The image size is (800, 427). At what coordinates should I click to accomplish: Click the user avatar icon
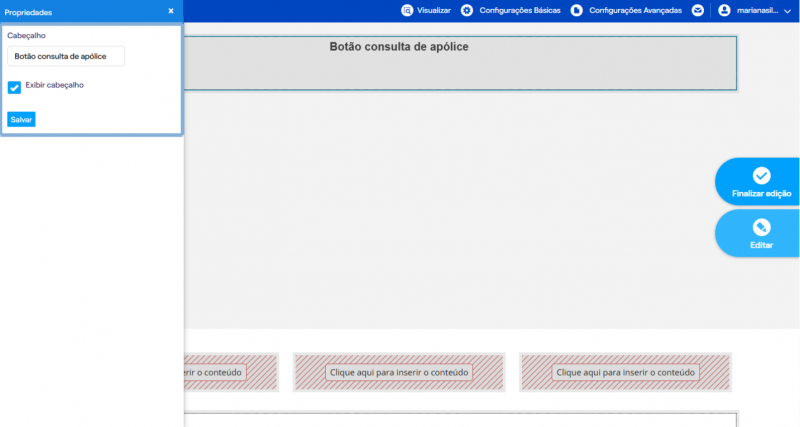tap(724, 10)
